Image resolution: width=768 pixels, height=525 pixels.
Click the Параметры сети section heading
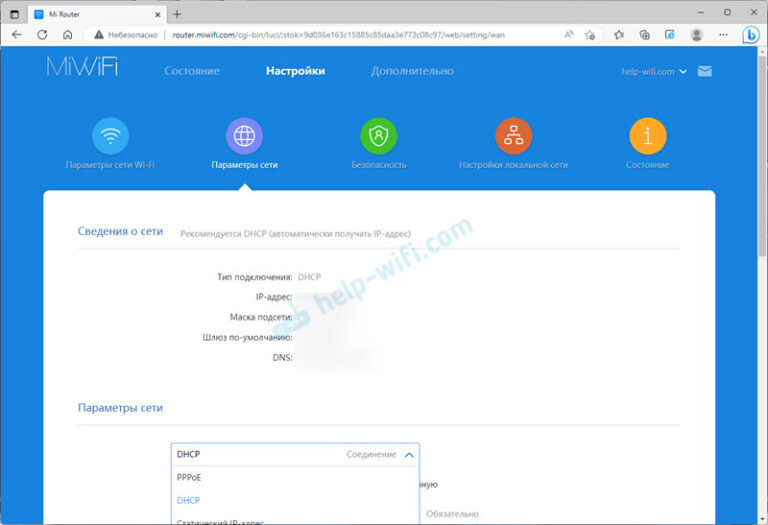120,407
